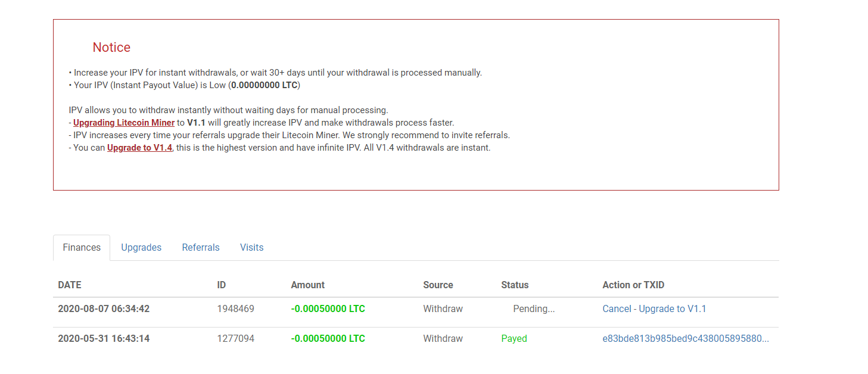868x374 pixels.
Task: Open the Upgrade to V1.4 link
Action: (x=139, y=148)
